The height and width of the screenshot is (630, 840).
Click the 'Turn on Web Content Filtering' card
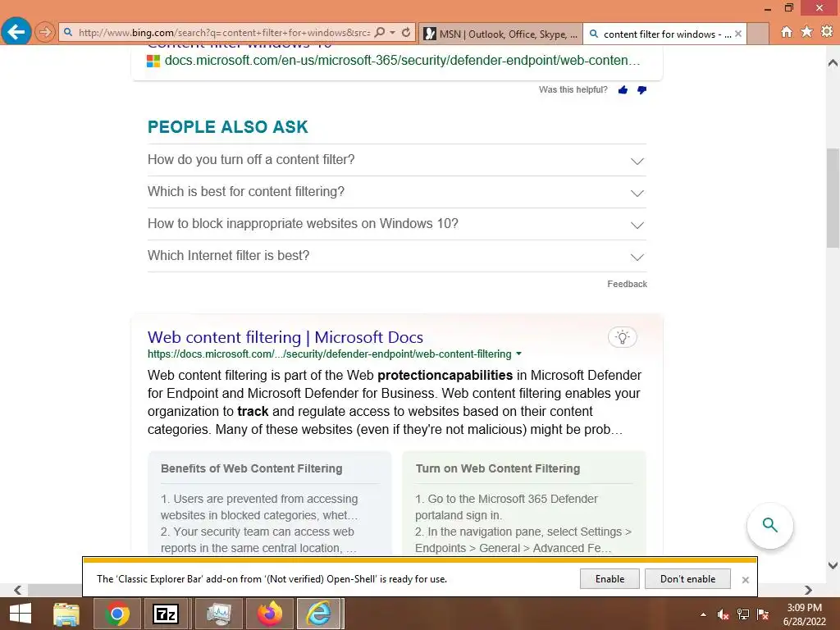[x=524, y=504]
